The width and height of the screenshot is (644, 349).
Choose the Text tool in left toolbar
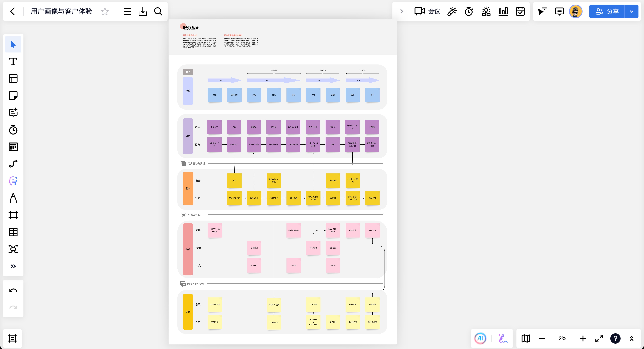tap(13, 62)
